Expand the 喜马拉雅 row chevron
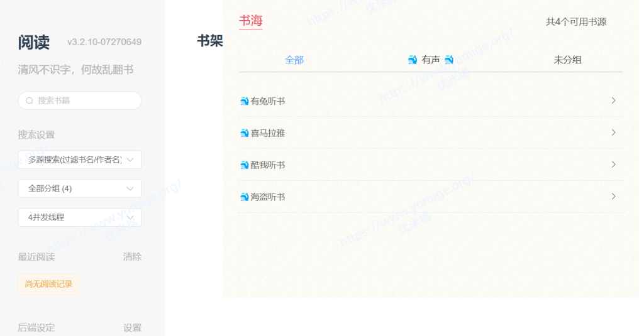Image resolution: width=644 pixels, height=336 pixels. click(614, 133)
